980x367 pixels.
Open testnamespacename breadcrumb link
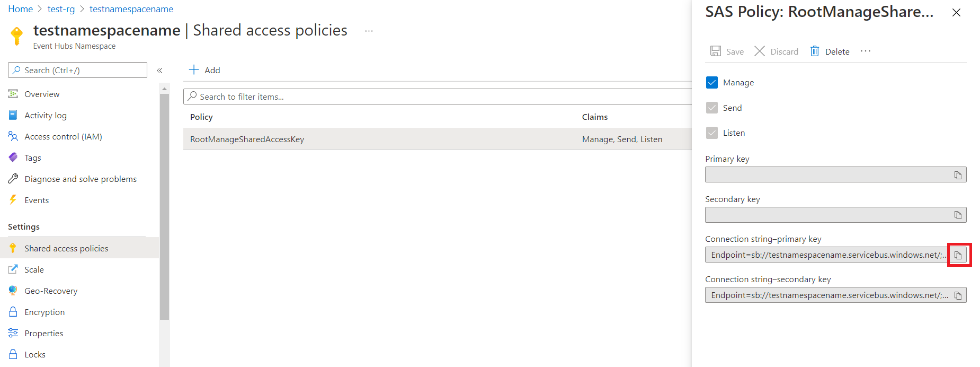pos(131,9)
